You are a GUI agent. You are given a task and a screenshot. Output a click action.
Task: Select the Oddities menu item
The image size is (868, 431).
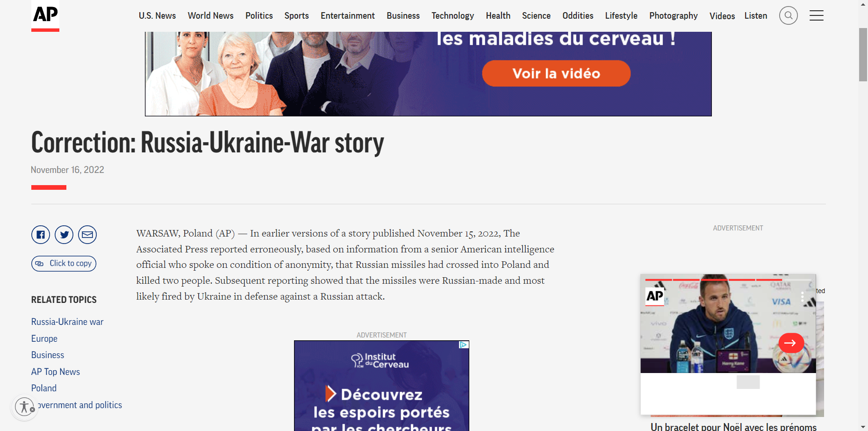pyautogui.click(x=578, y=16)
